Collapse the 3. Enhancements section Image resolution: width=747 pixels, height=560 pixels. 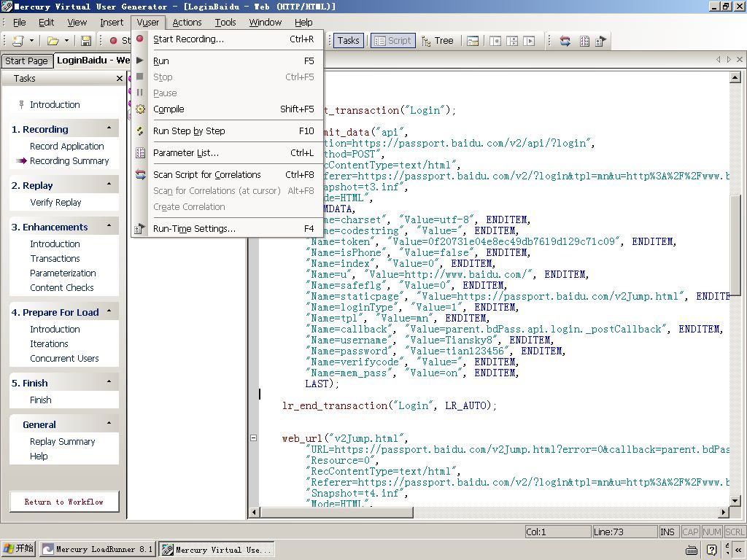coord(109,226)
